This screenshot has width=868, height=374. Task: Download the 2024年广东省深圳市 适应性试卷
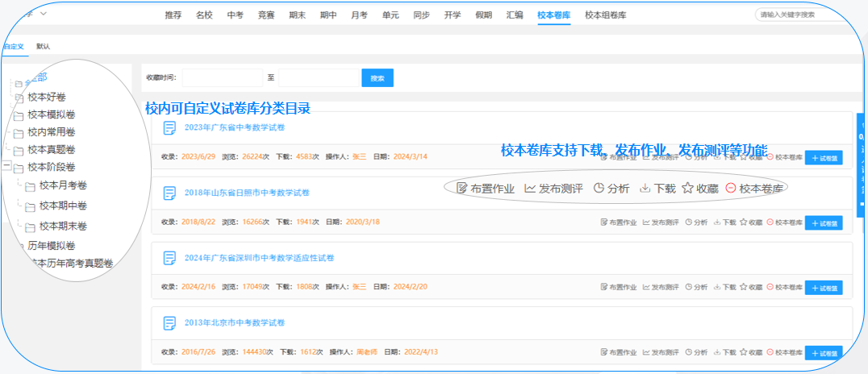tap(724, 287)
